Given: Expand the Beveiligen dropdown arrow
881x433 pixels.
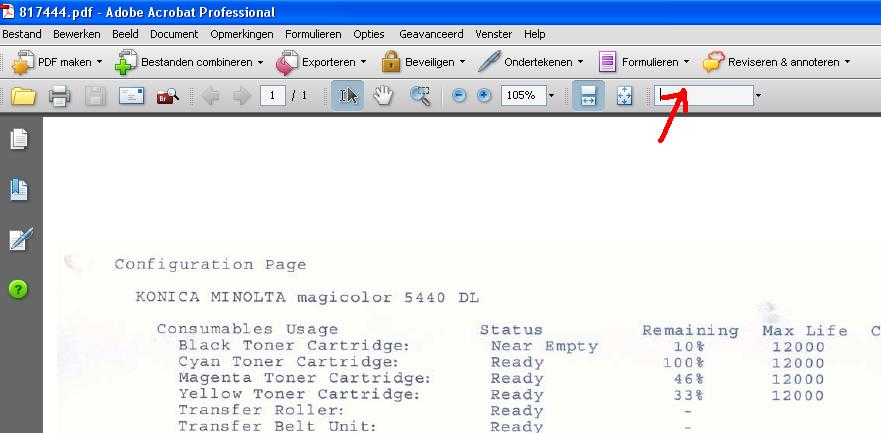Looking at the screenshot, I should coord(462,62).
